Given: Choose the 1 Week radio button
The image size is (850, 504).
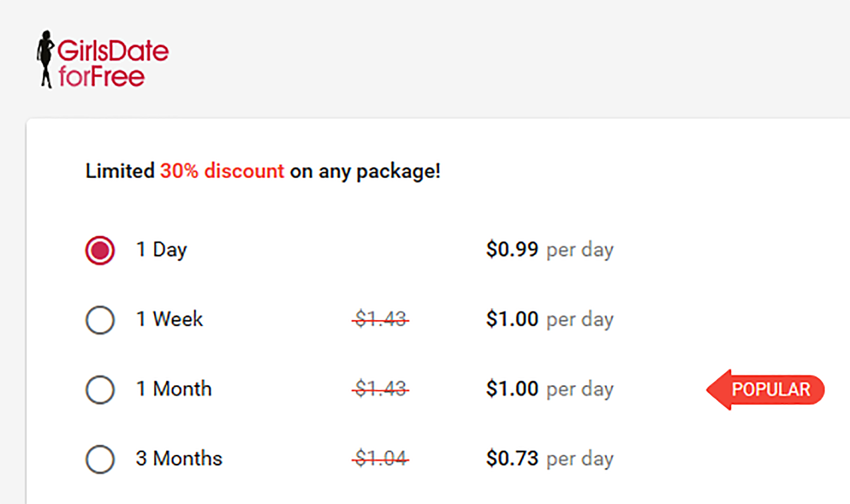Looking at the screenshot, I should point(100,320).
